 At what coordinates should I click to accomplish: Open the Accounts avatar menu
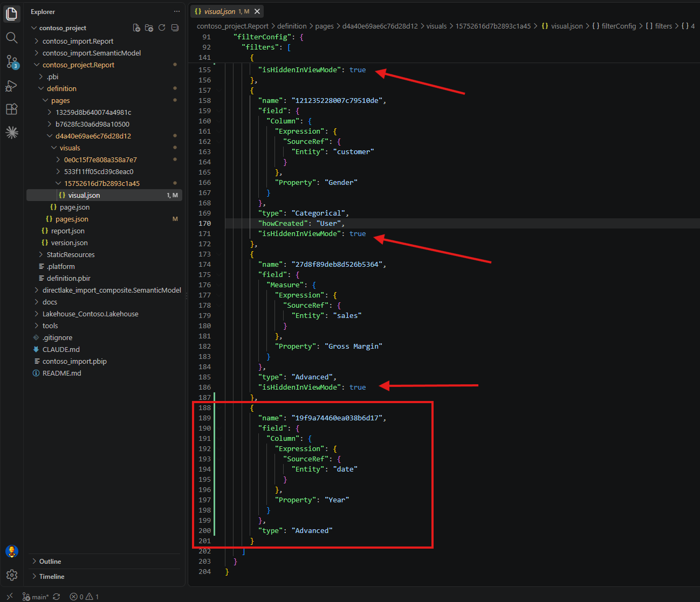click(x=12, y=551)
